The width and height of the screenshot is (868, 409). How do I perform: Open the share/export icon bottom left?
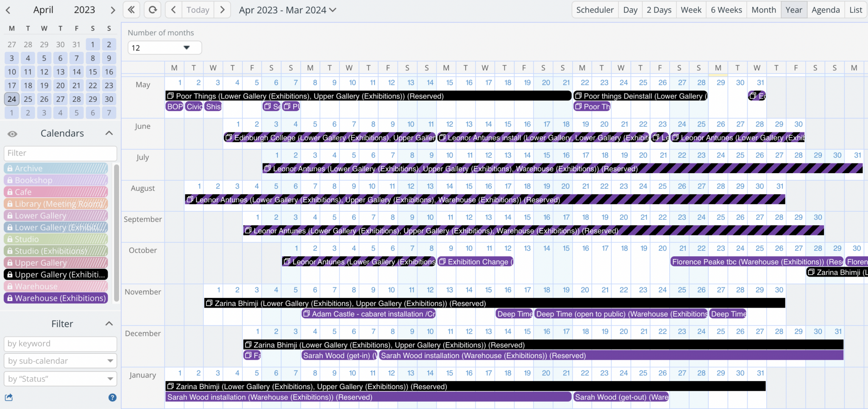[x=8, y=398]
